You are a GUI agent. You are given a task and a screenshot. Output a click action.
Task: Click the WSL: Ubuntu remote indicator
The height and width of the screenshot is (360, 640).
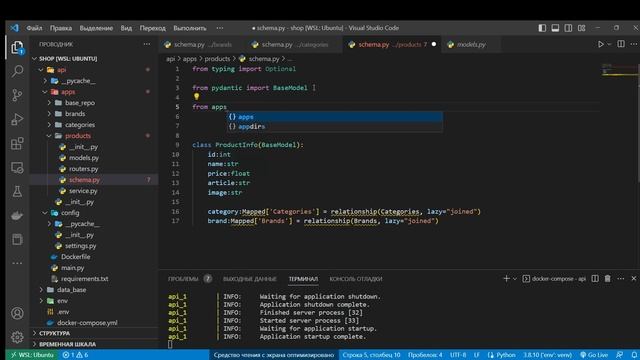[x=33, y=355]
